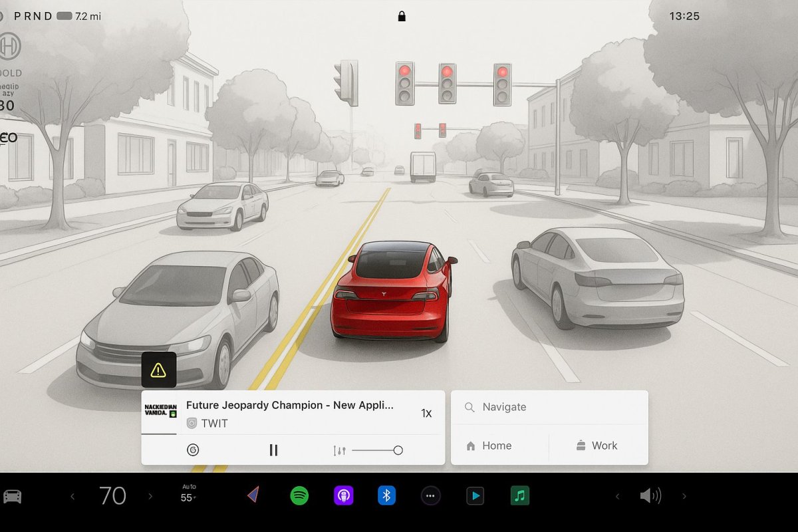Open the green music note app
Image resolution: width=798 pixels, height=532 pixels.
(519, 495)
